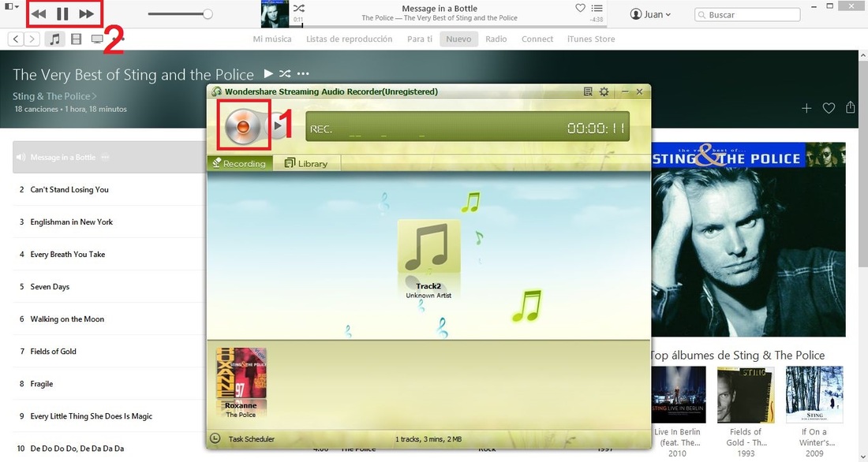This screenshot has height=462, width=868.
Task: Click the Buscar search field
Action: point(747,14)
